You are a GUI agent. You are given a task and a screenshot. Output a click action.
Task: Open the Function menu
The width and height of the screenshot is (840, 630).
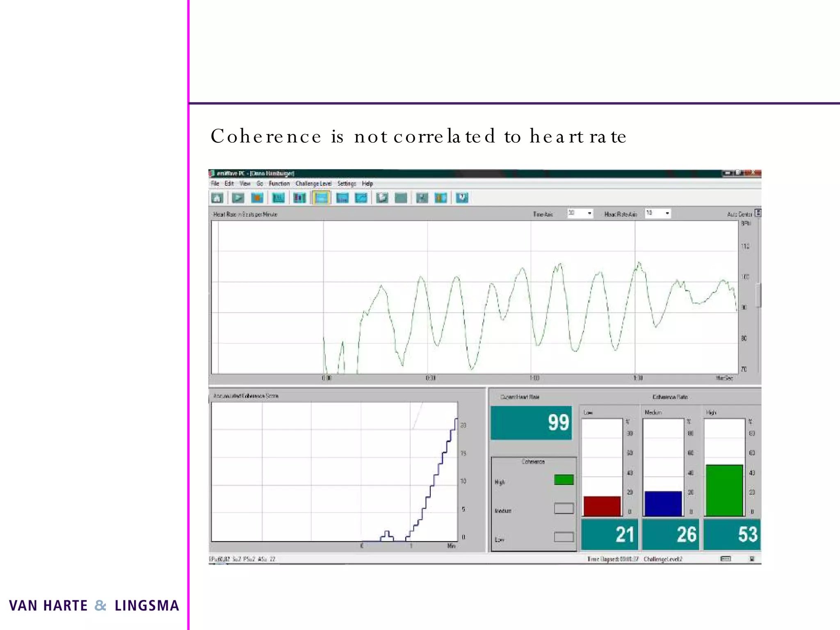(x=279, y=183)
